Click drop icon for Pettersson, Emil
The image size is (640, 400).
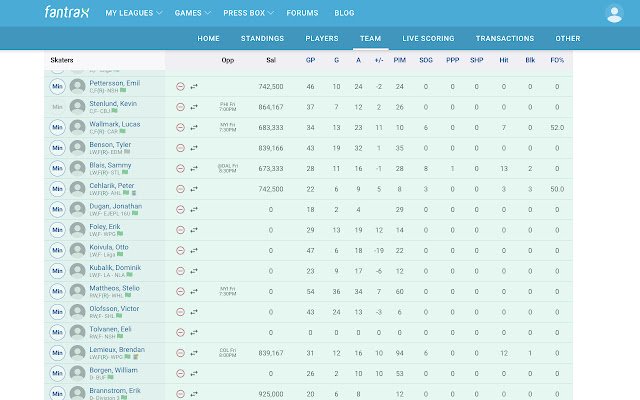coord(180,87)
